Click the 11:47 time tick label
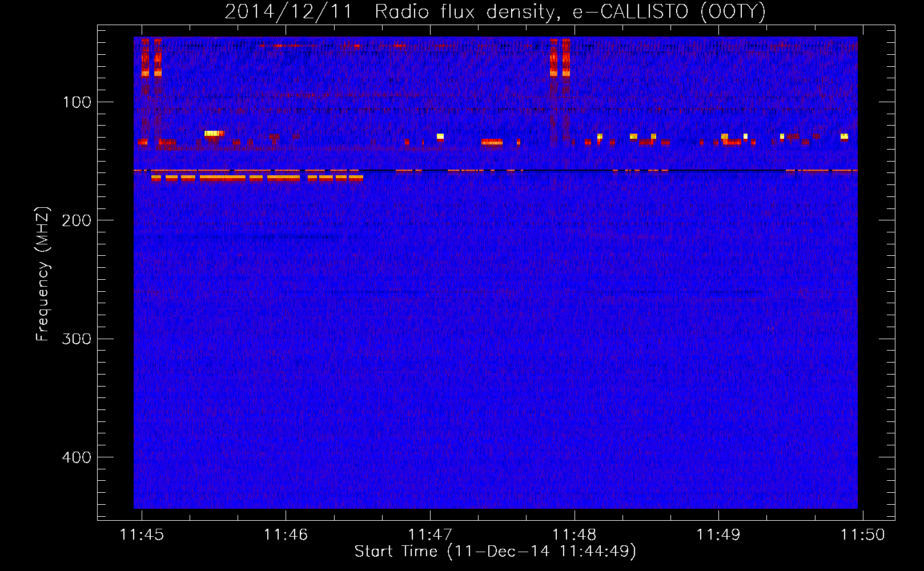Image resolution: width=924 pixels, height=571 pixels. 430,534
